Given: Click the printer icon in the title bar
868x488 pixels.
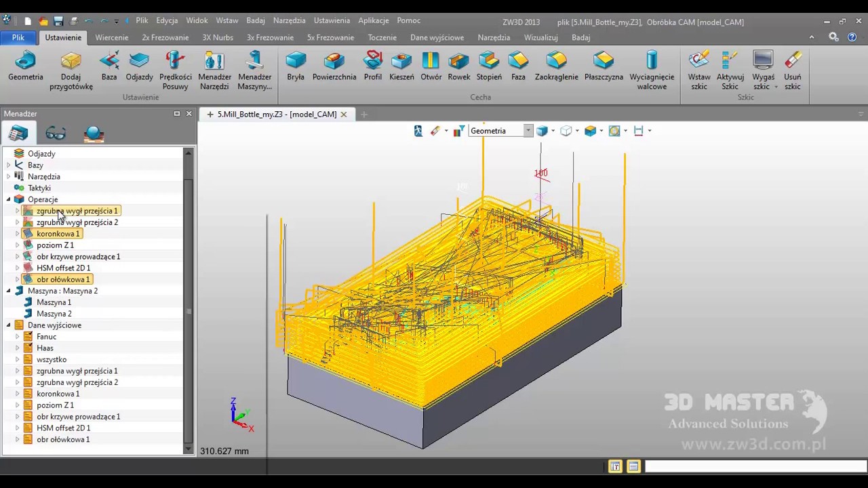Looking at the screenshot, I should 73,21.
